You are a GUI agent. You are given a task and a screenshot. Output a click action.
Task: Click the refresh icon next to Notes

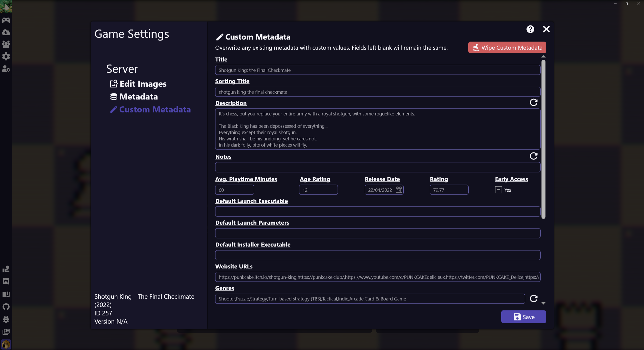[x=534, y=156]
